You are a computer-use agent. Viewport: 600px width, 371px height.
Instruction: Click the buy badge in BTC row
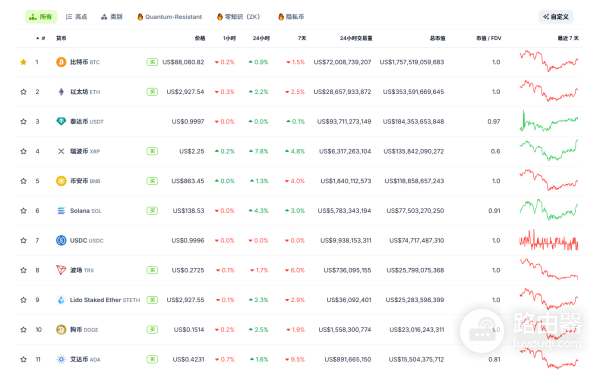(152, 62)
